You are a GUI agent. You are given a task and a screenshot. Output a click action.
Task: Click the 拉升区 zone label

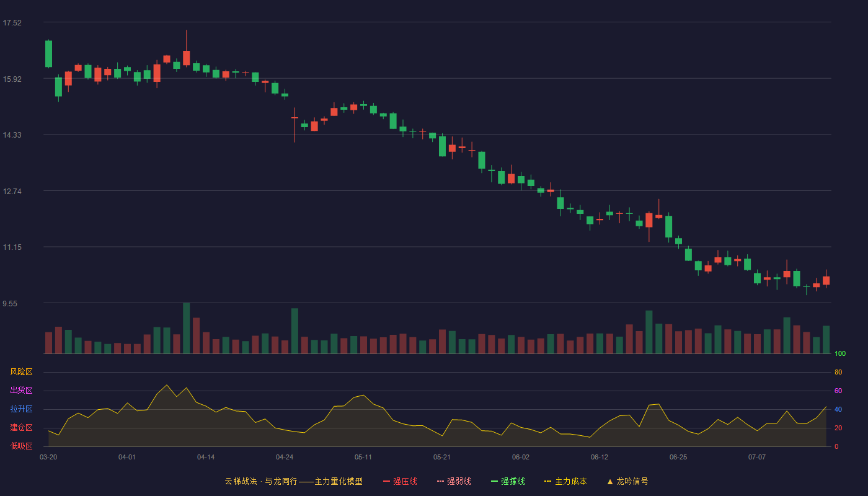21,409
